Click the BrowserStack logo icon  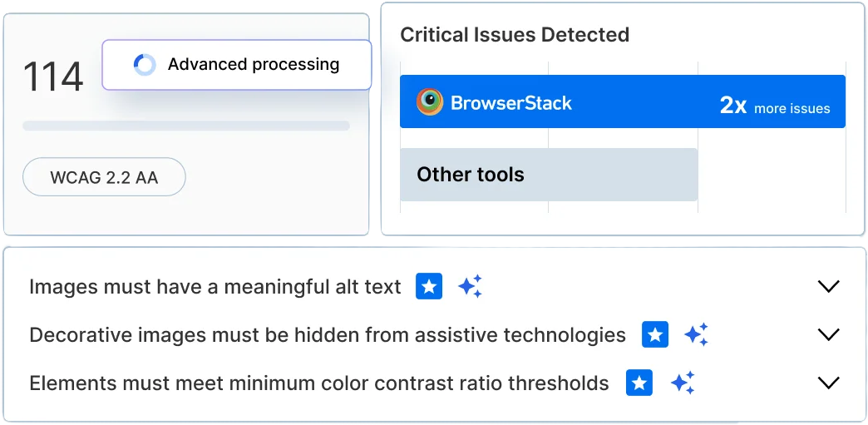click(x=430, y=102)
